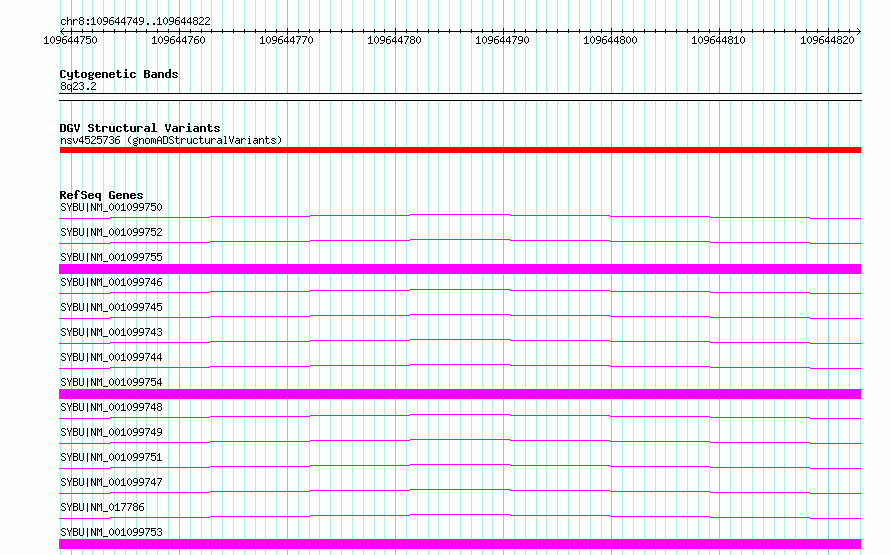
Task: Open SYBU|NM_001099749 transcript
Action: point(111,432)
